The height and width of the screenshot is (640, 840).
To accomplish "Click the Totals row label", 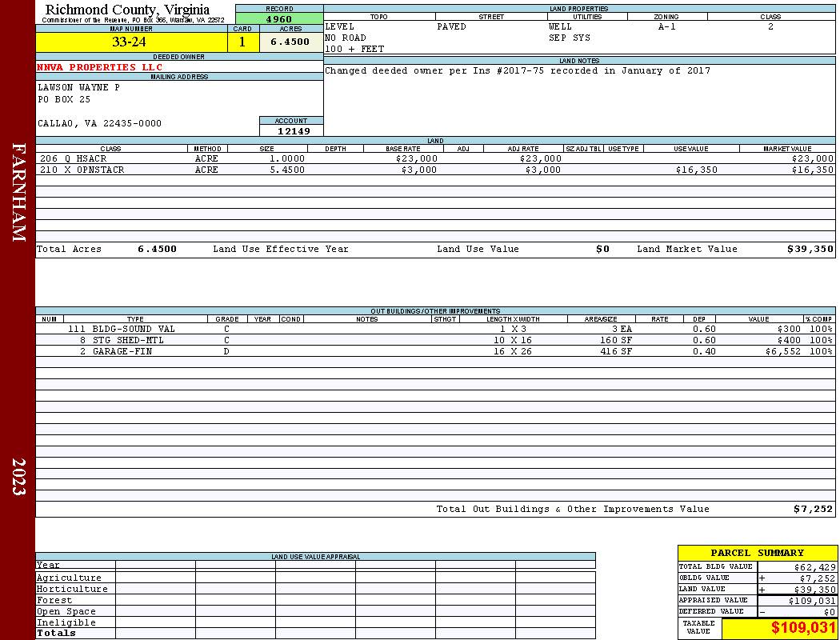I will pyautogui.click(x=56, y=633).
